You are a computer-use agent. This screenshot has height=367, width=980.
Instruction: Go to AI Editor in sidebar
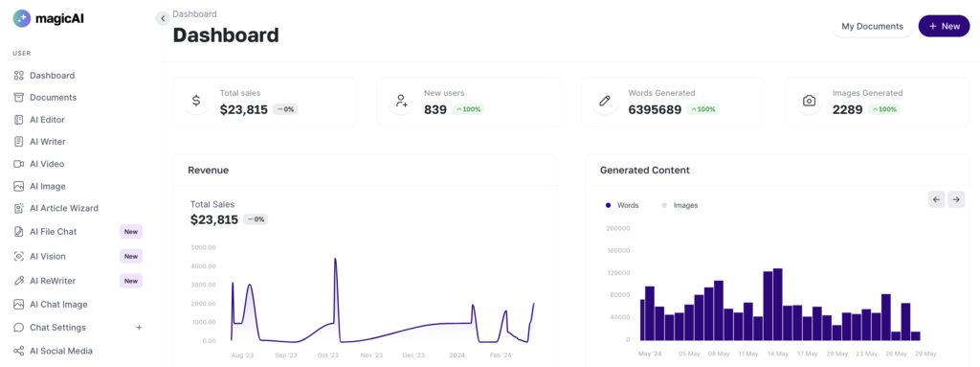coord(47,120)
